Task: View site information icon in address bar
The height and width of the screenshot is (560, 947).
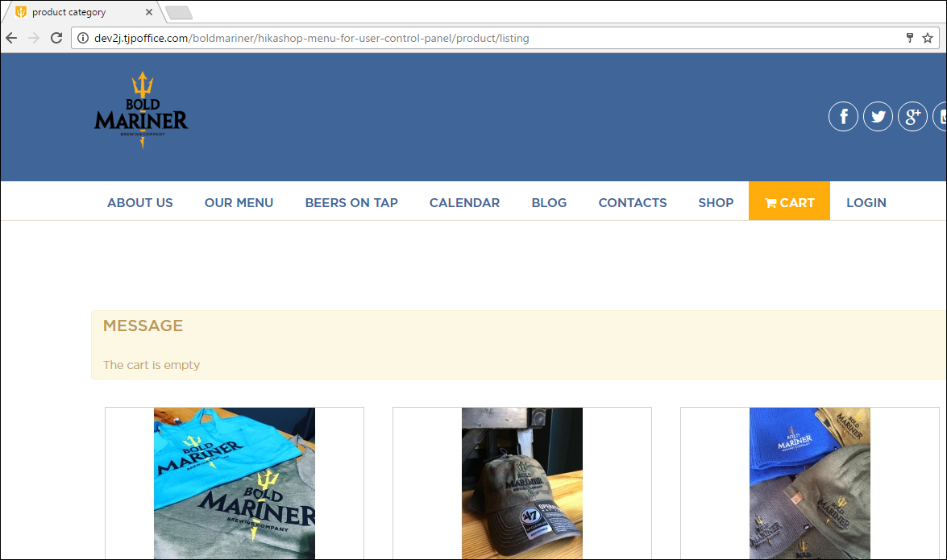Action: [x=83, y=38]
